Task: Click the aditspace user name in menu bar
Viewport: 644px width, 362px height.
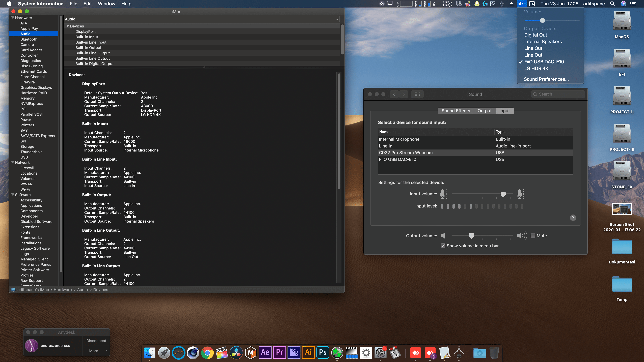Action: pos(594,4)
